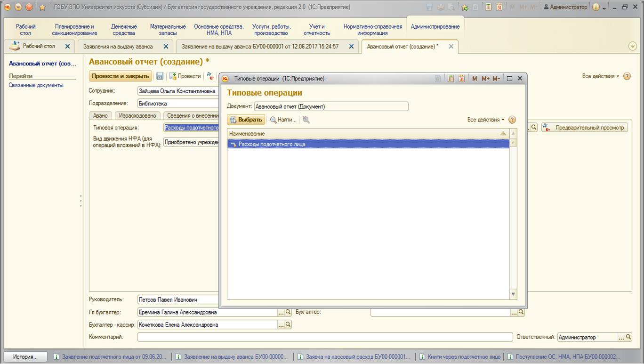Image resolution: width=644 pixels, height=364 pixels.
Task: Switch to Израсходовано tab
Action: (x=137, y=115)
